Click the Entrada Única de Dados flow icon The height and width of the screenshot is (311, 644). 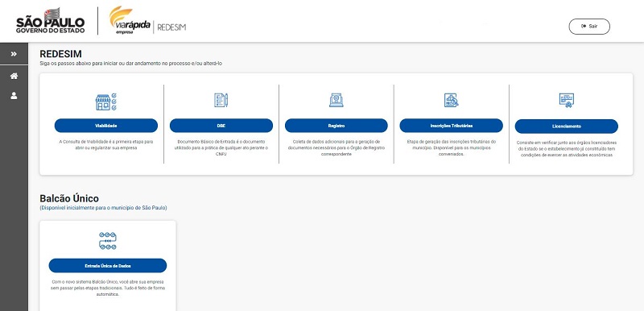pos(108,241)
